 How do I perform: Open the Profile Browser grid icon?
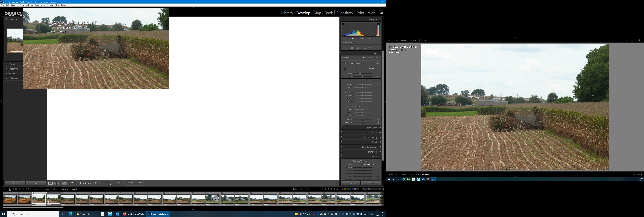[378, 63]
